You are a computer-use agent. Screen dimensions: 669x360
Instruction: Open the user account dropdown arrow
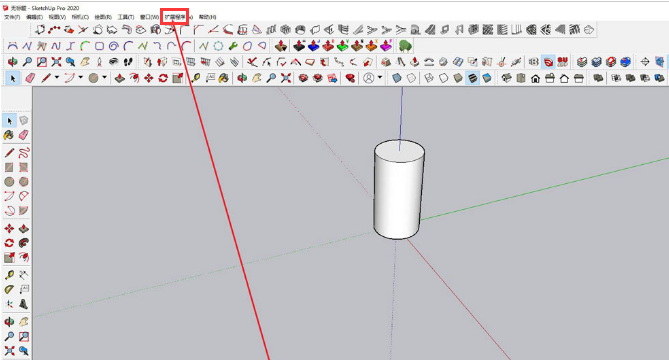click(380, 78)
